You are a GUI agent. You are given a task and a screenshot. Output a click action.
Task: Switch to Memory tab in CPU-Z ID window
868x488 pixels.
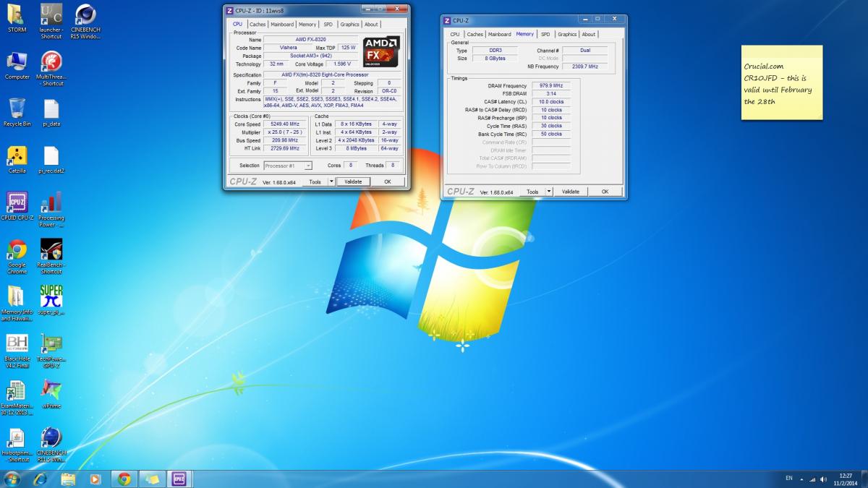click(307, 24)
